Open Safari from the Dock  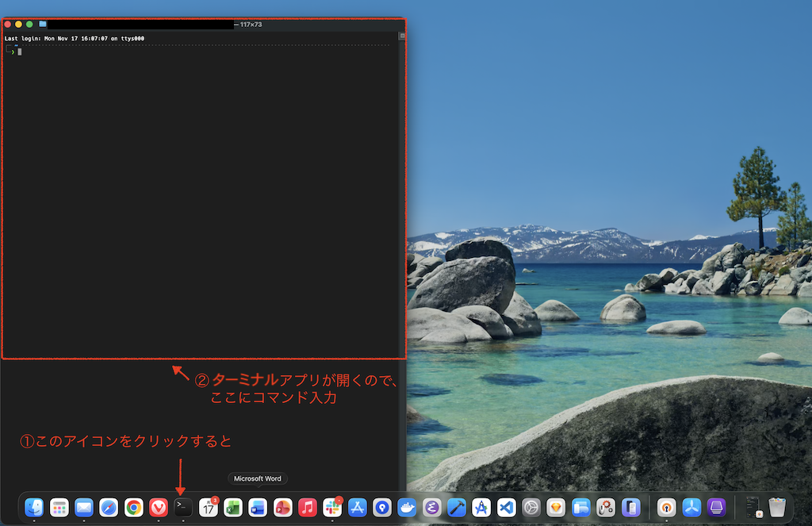point(109,507)
